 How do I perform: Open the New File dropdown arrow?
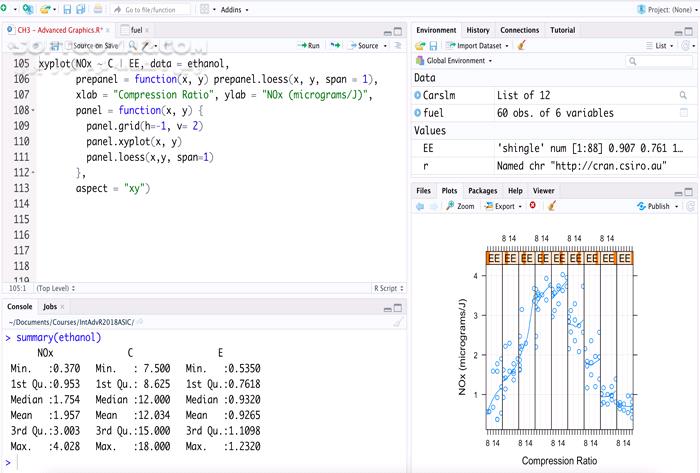15,9
